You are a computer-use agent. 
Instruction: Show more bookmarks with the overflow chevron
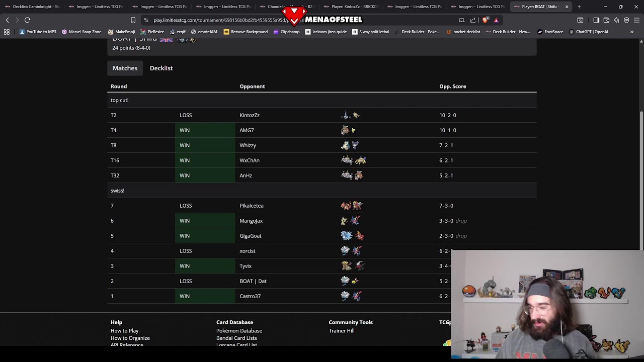click(631, 32)
